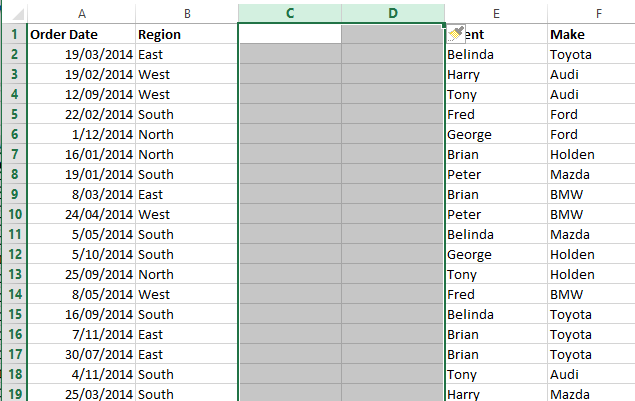The width and height of the screenshot is (635, 401).
Task: Select column A header
Action: pos(81,14)
